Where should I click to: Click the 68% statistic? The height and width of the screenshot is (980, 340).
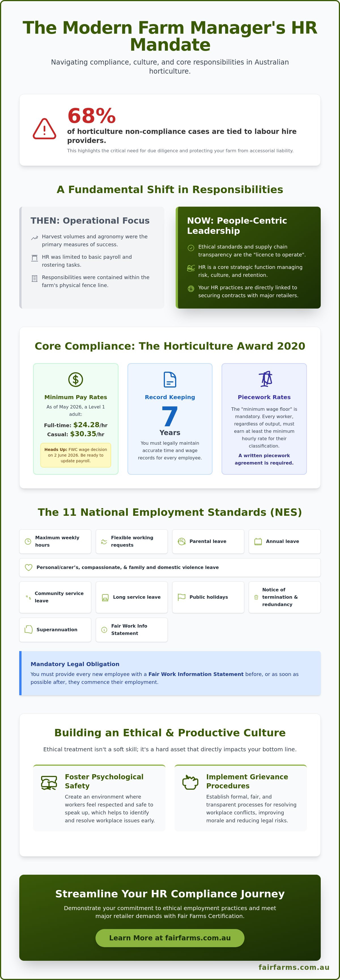[x=92, y=116]
